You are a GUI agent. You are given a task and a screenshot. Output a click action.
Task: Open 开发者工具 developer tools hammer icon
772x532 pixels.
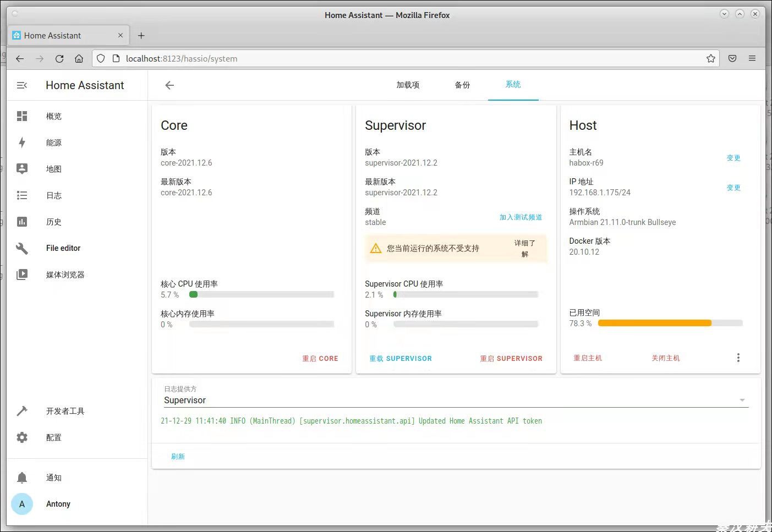(22, 411)
